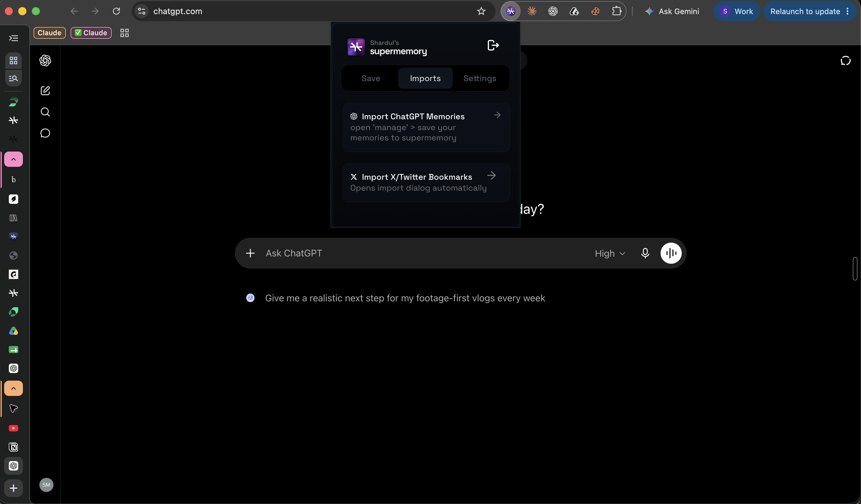Open the orange-outlined Claude tab group
This screenshot has height=504, width=861.
click(x=49, y=33)
